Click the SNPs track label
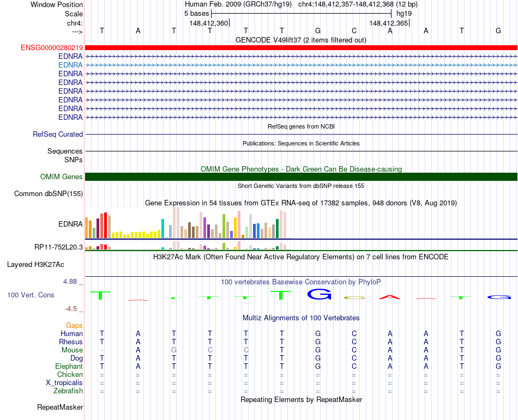The width and height of the screenshot is (518, 420). (x=74, y=160)
